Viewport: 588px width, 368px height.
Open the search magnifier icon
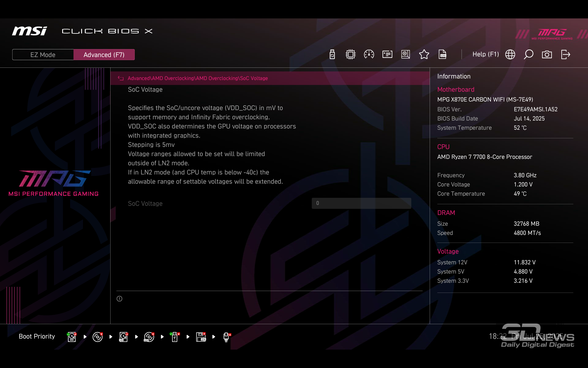tap(529, 55)
